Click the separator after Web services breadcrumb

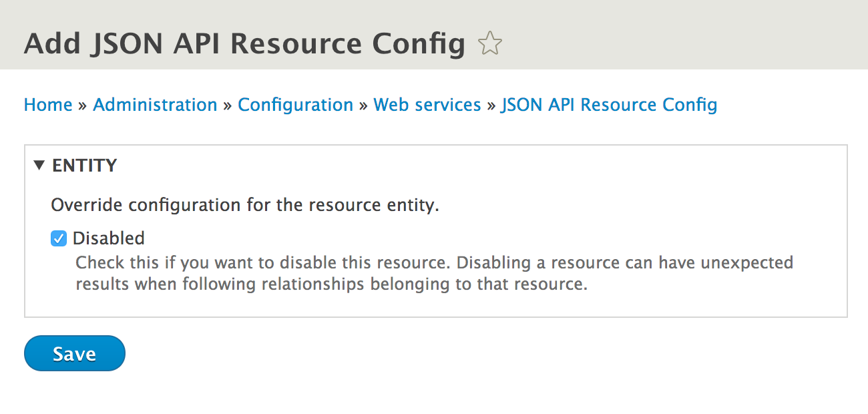tap(491, 106)
